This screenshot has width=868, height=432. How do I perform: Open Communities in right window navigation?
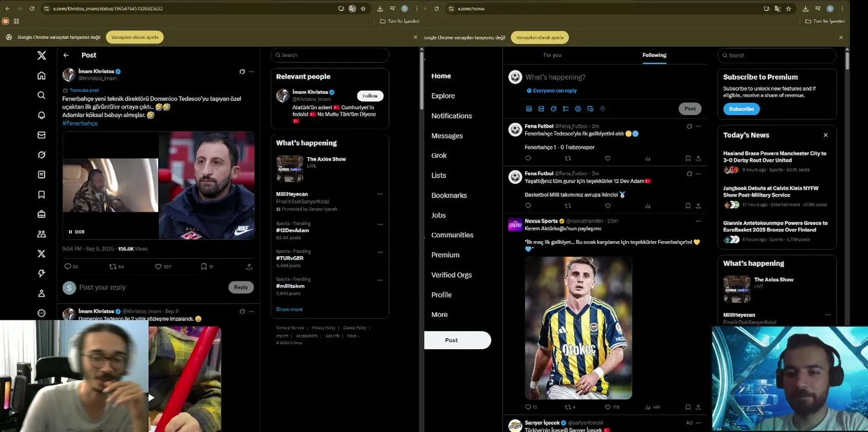[453, 235]
